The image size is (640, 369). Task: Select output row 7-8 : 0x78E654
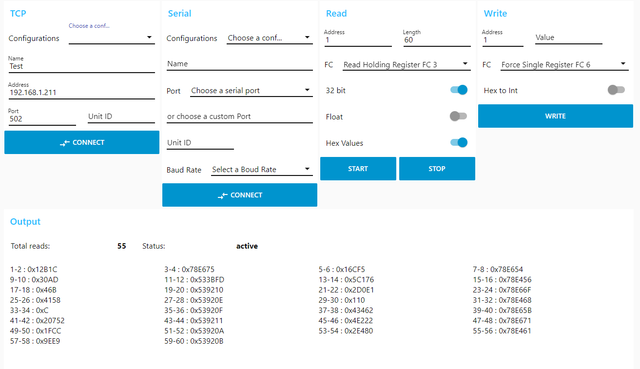click(498, 269)
